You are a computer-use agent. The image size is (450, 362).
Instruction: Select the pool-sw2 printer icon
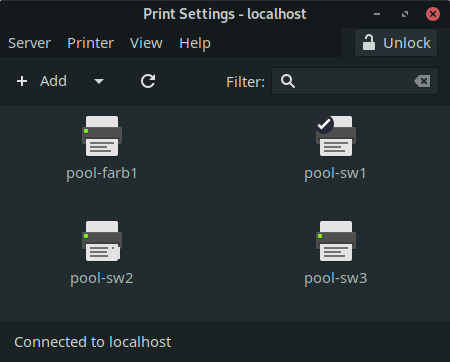(x=102, y=241)
